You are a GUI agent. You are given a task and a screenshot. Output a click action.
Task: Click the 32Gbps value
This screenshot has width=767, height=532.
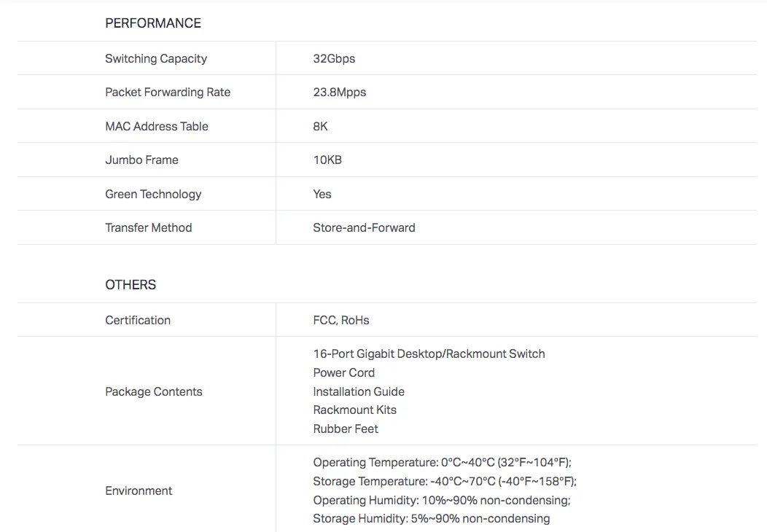334,59
